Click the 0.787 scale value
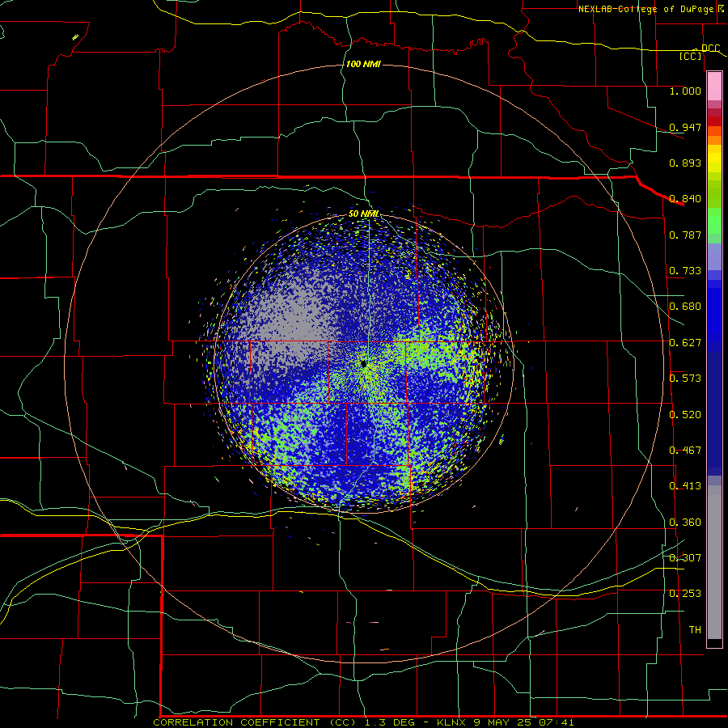This screenshot has width=728, height=728. [685, 235]
